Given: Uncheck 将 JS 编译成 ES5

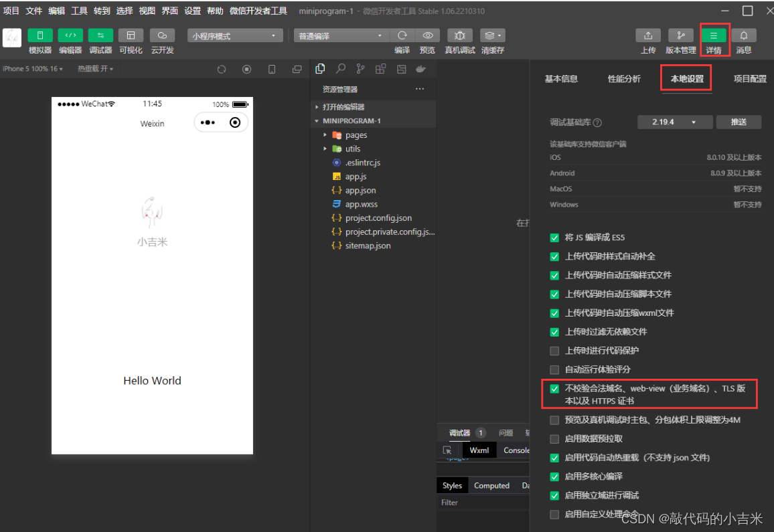Looking at the screenshot, I should pos(554,238).
